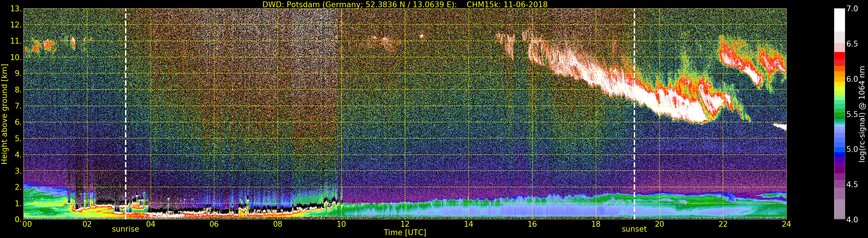
Task: Click the '22' time axis tick label
Action: 723,224
